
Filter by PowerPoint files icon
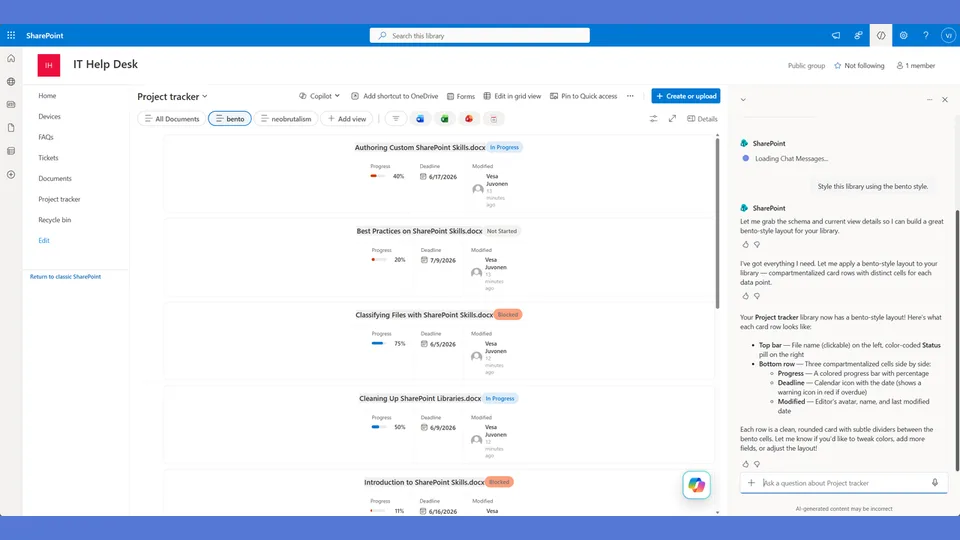pos(469,119)
